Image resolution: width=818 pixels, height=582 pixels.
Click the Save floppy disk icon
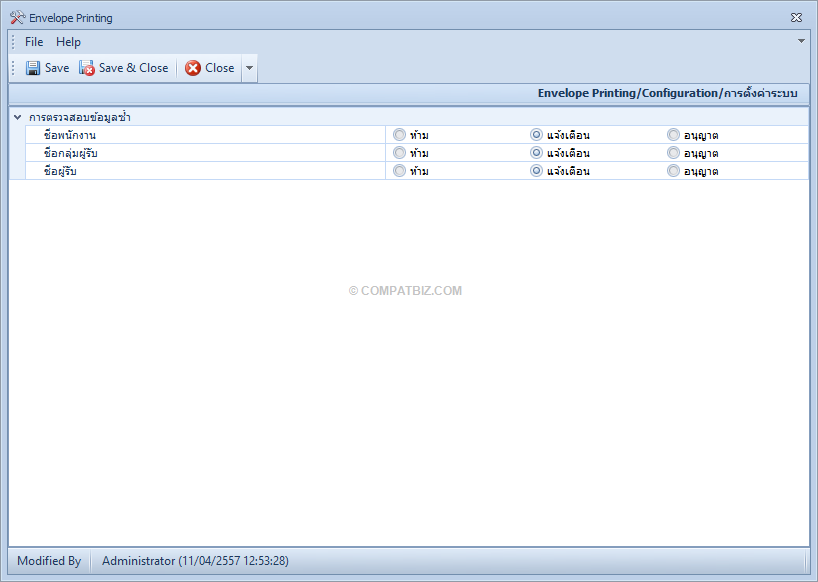[33, 68]
